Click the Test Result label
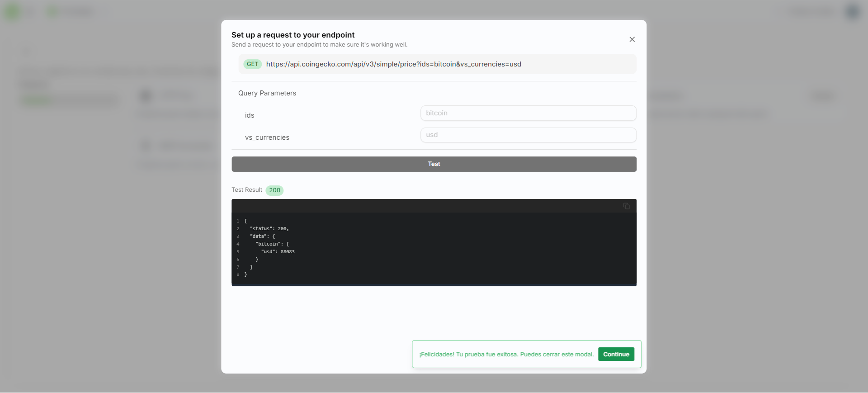Image resolution: width=868 pixels, height=393 pixels. 247,190
